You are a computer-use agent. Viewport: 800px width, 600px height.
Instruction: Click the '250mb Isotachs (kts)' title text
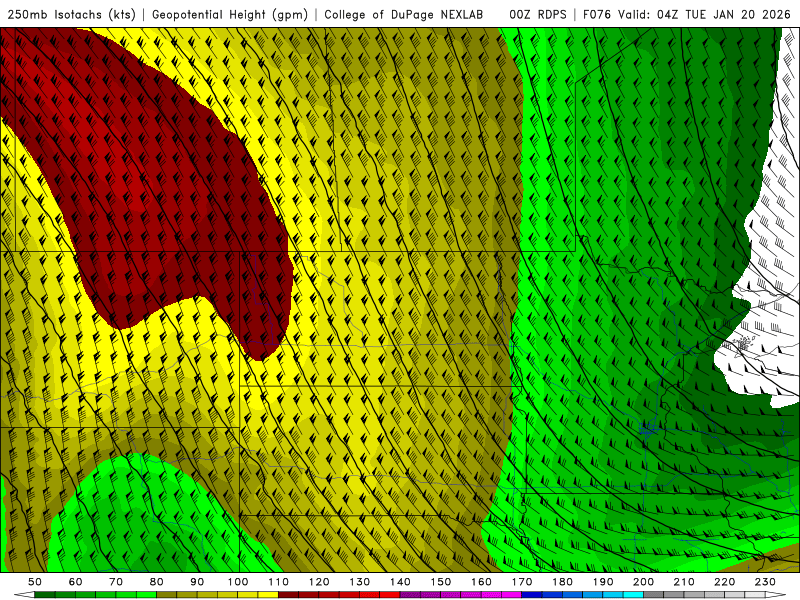pyautogui.click(x=71, y=15)
